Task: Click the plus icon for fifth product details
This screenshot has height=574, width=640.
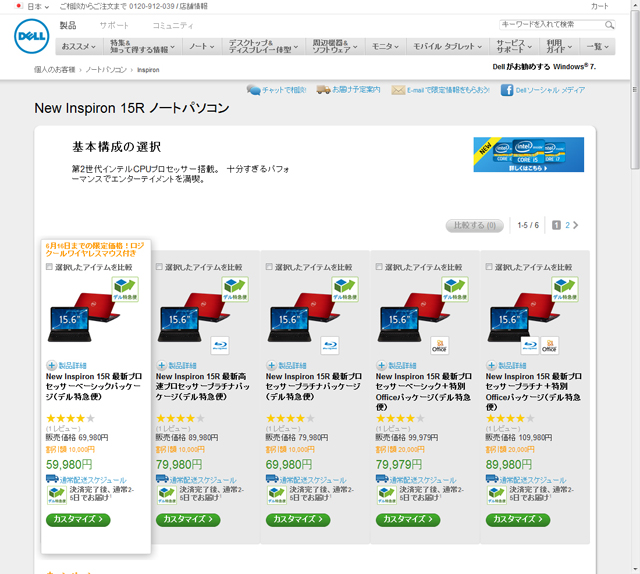Action: [491, 365]
